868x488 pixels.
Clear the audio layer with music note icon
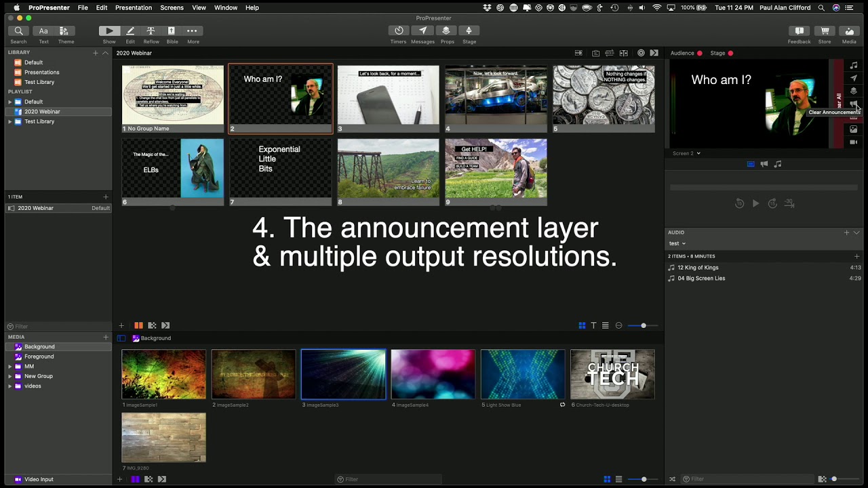point(854,65)
